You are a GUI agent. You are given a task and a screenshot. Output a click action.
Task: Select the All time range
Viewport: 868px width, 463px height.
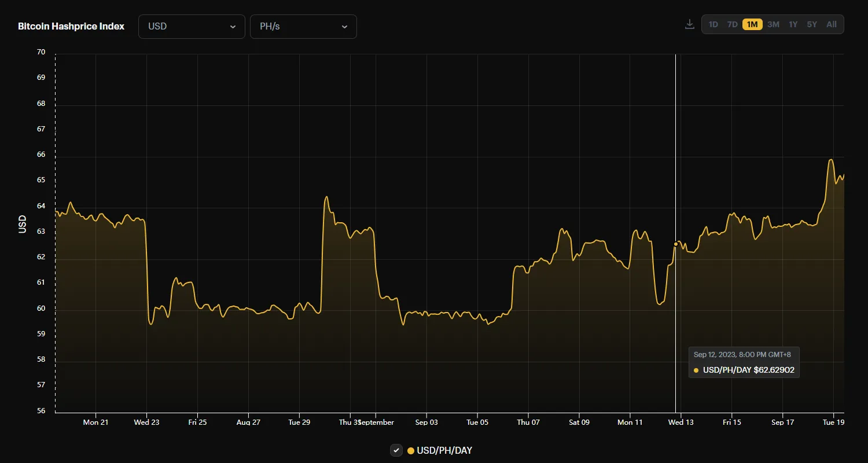coord(832,24)
